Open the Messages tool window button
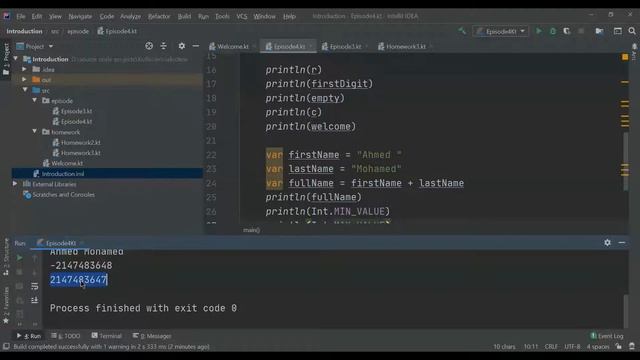The image size is (640, 360). [152, 336]
